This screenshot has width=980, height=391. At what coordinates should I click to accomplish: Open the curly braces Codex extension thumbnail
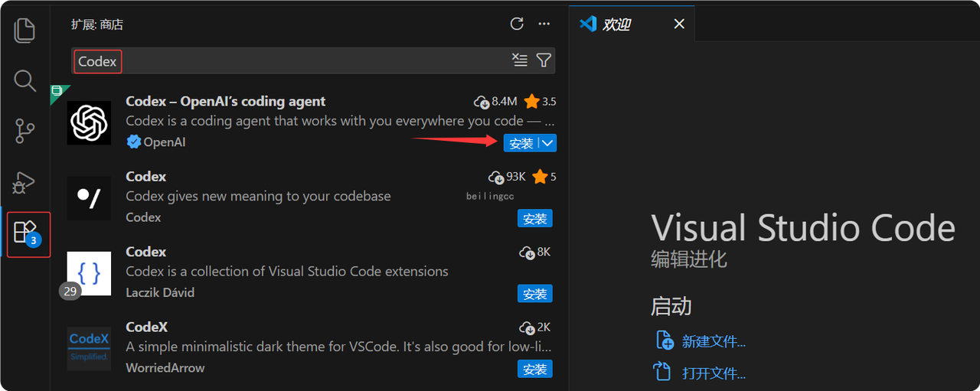(x=90, y=273)
